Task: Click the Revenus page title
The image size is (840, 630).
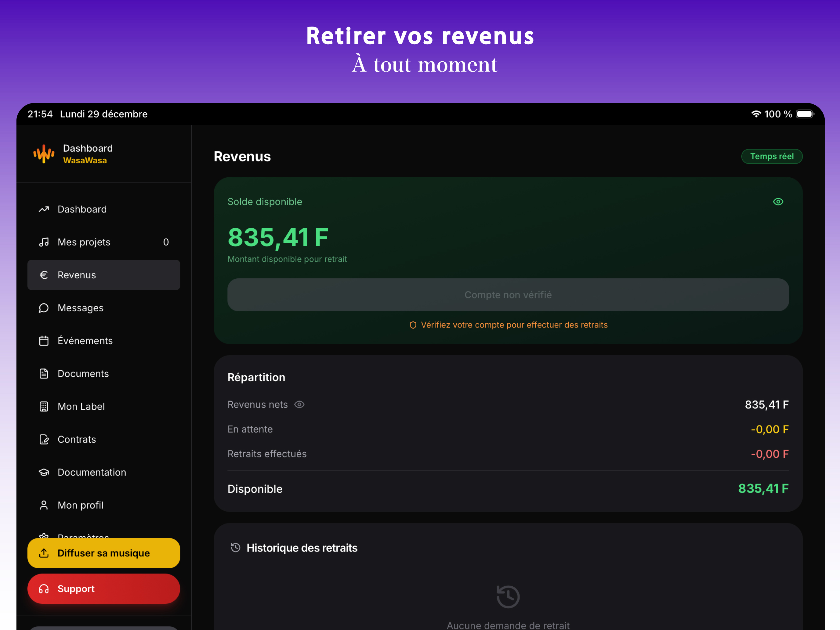Action: [242, 157]
